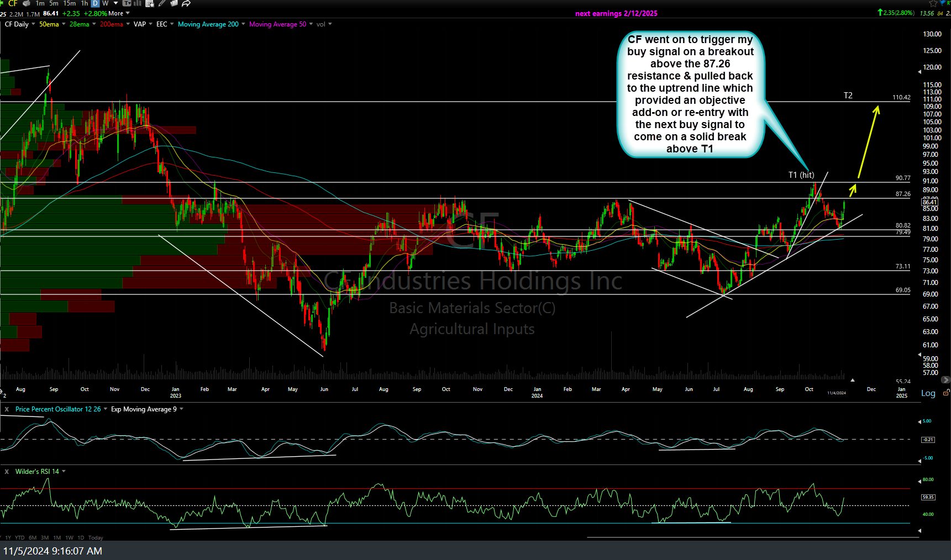Click the share arrow icon

pos(186,3)
